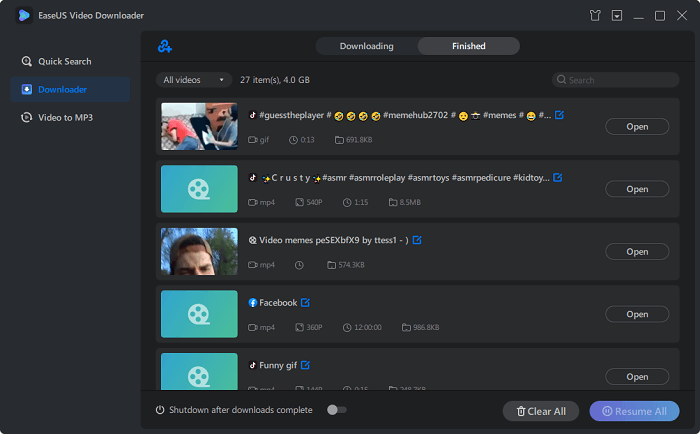Open Quick Search in sidebar

[x=65, y=61]
